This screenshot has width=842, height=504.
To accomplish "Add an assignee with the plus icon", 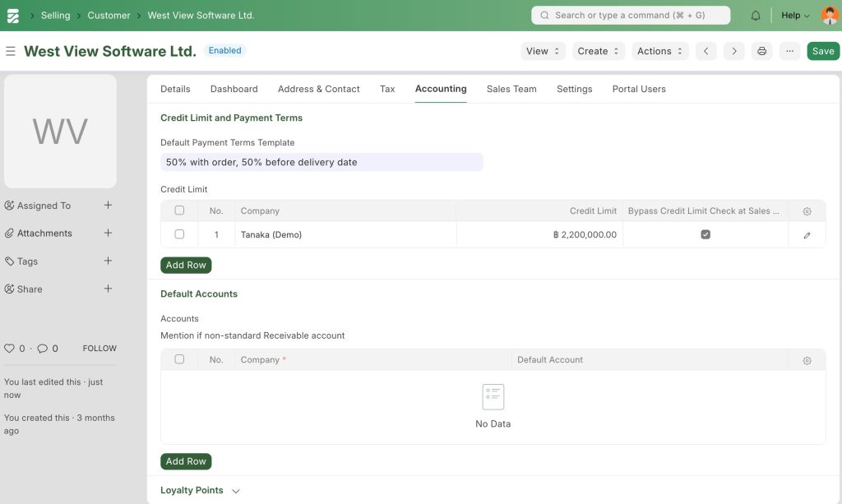I will point(108,205).
